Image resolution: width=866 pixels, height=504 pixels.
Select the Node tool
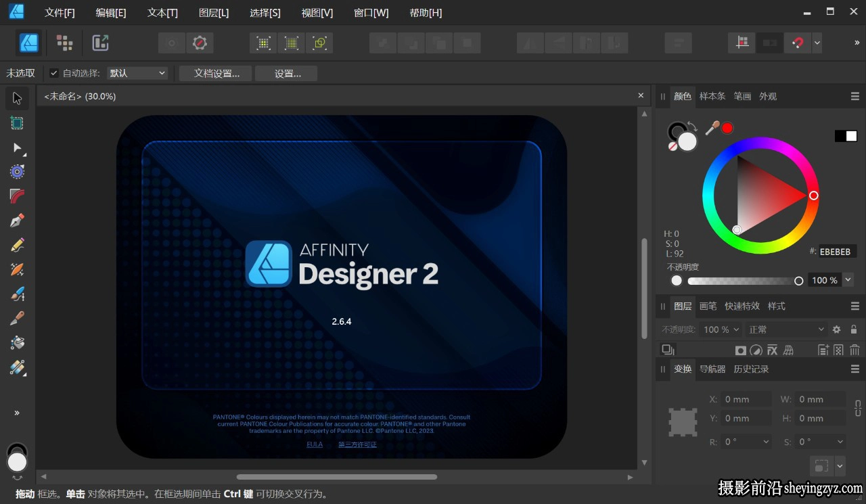click(x=17, y=147)
